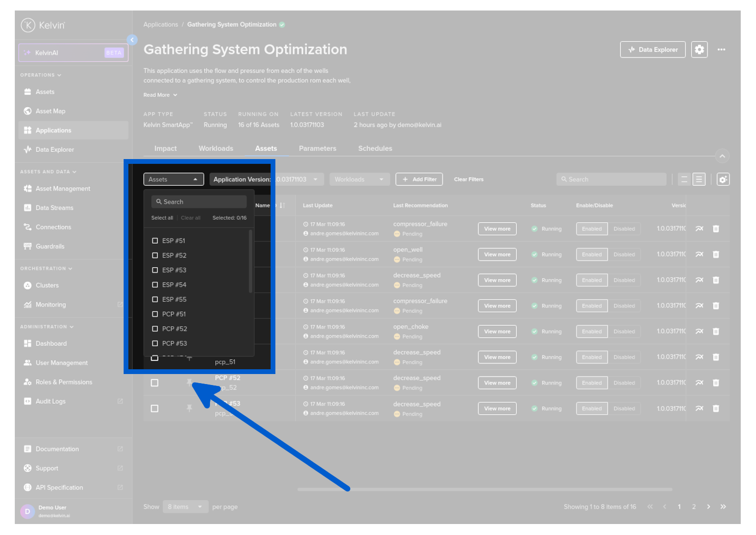The width and height of the screenshot is (756, 535).
Task: Click the search field in the Assets dropdown
Action: [x=199, y=202]
